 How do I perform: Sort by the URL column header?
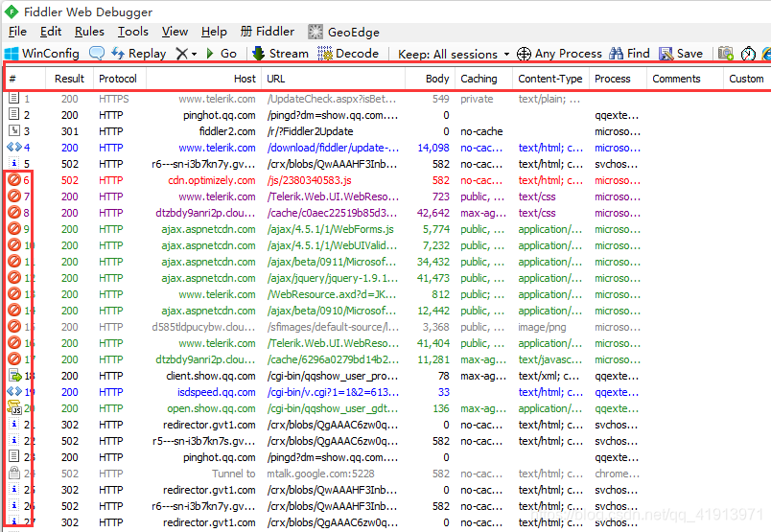[x=334, y=79]
